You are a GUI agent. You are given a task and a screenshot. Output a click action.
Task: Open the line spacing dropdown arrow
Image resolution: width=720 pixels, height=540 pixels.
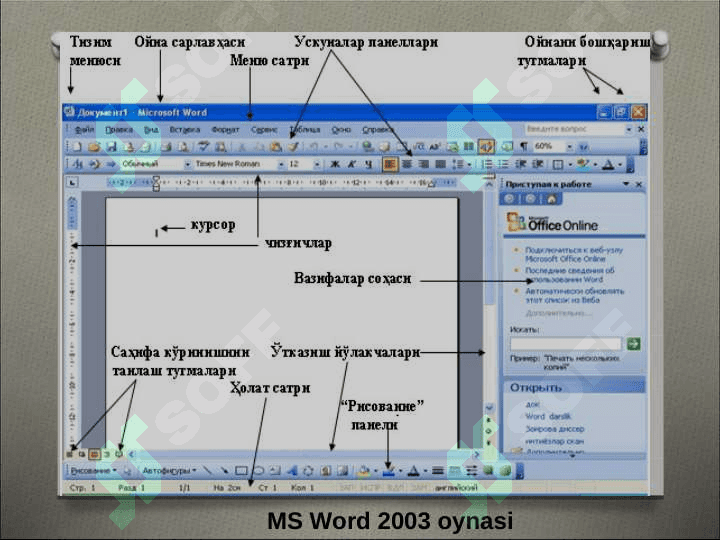469,164
